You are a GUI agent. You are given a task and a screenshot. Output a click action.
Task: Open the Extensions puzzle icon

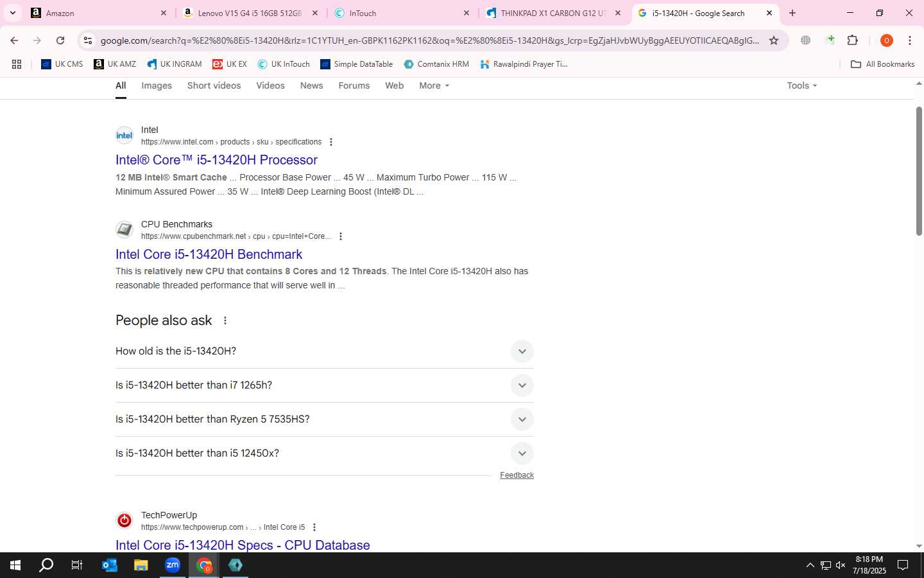click(x=853, y=40)
